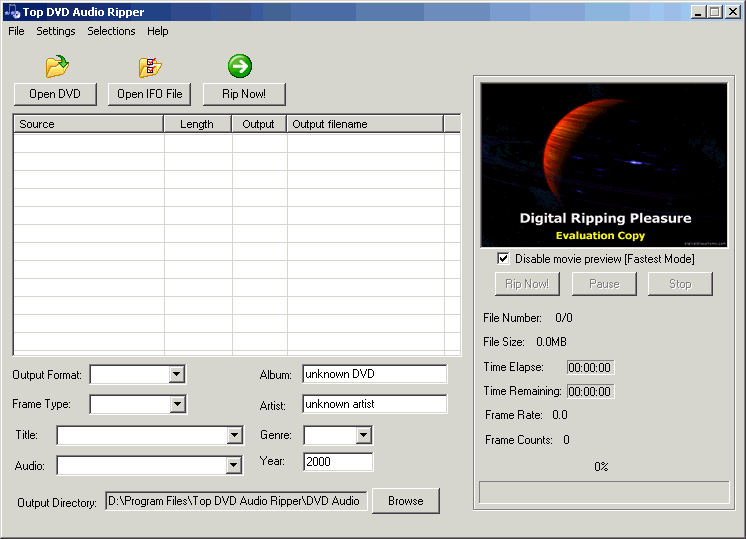
Task: Click the Year input field
Action: click(x=338, y=462)
